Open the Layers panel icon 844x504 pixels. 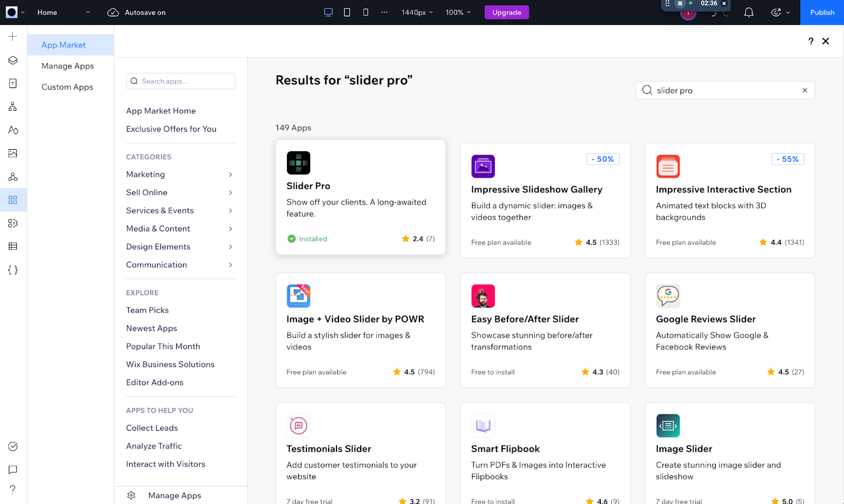coord(13,60)
